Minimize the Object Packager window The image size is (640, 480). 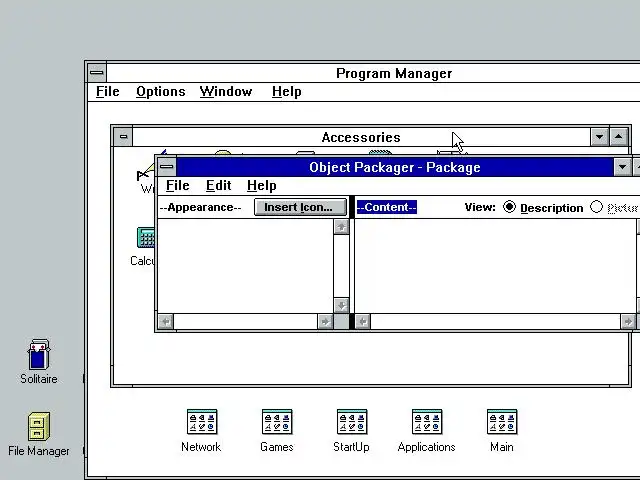pyautogui.click(x=623, y=167)
